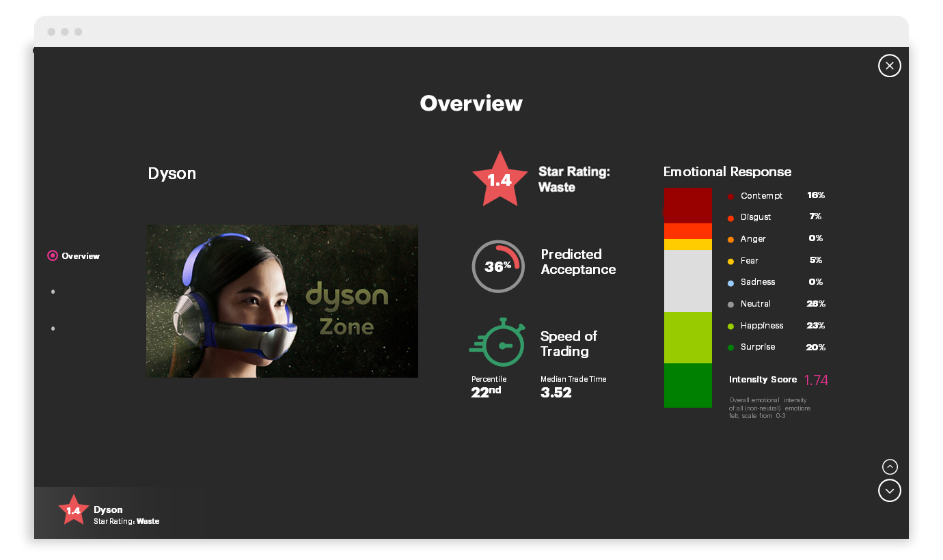Click the small 1.4 star in footer
The width and height of the screenshot is (943, 560).
pos(73,510)
